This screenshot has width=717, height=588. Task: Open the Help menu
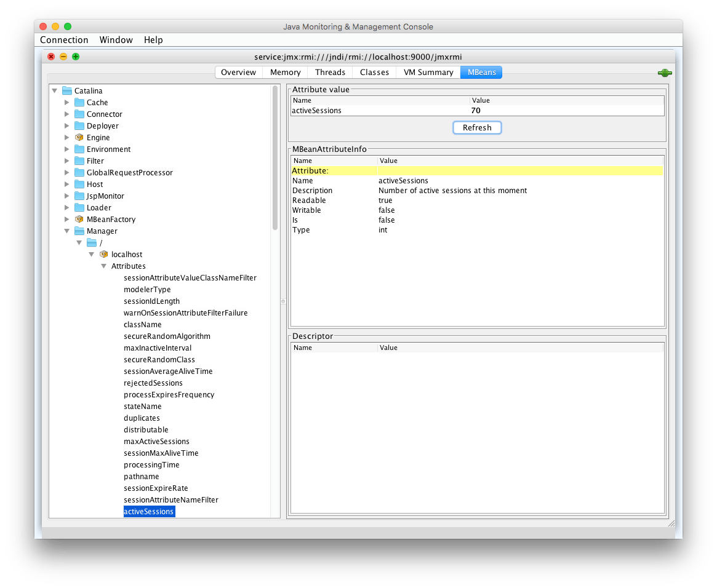pos(153,40)
